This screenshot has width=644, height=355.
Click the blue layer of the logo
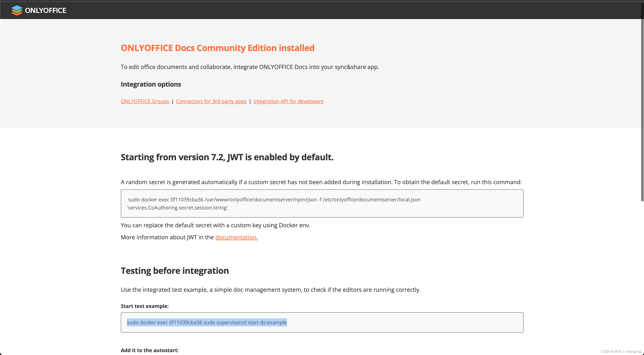(x=17, y=8)
